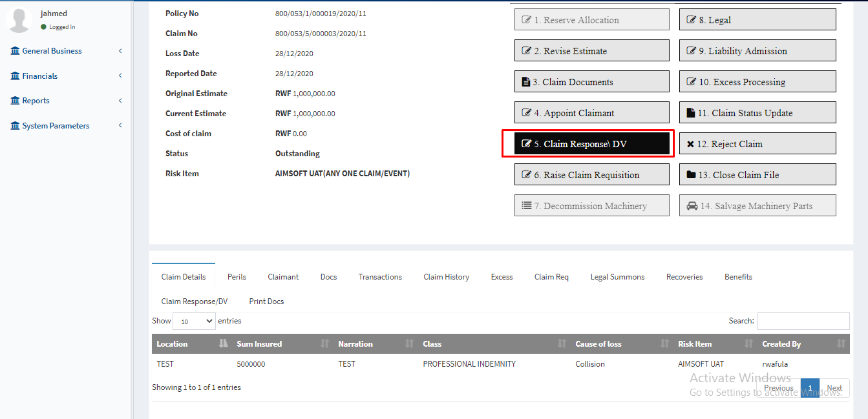Click the General Business bank icon

(15, 51)
